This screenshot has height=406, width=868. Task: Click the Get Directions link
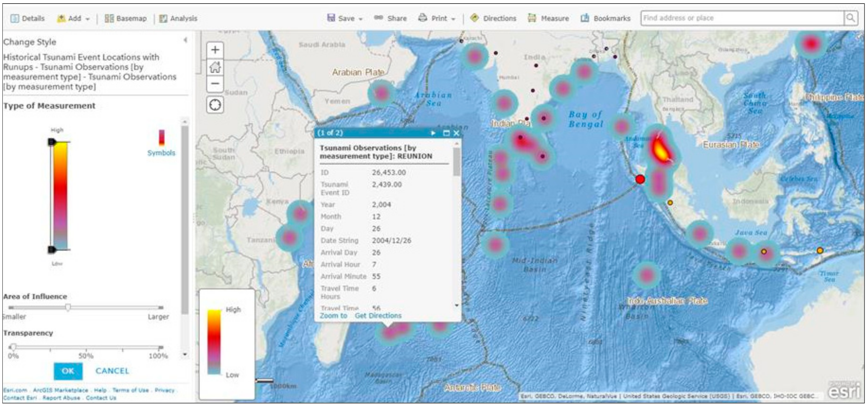tap(378, 316)
